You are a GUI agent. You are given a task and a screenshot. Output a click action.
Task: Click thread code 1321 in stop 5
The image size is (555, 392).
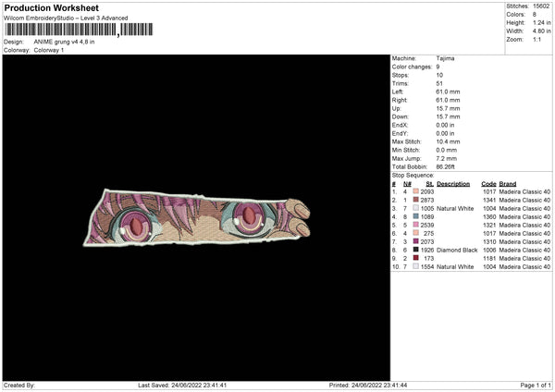coord(489,225)
